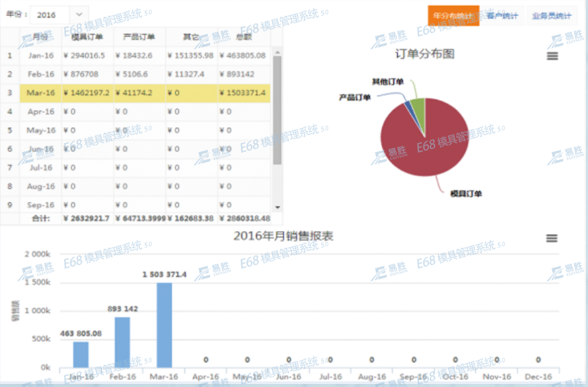
Task: Click the ¥ 876708 mold order cell
Action: tap(87, 74)
